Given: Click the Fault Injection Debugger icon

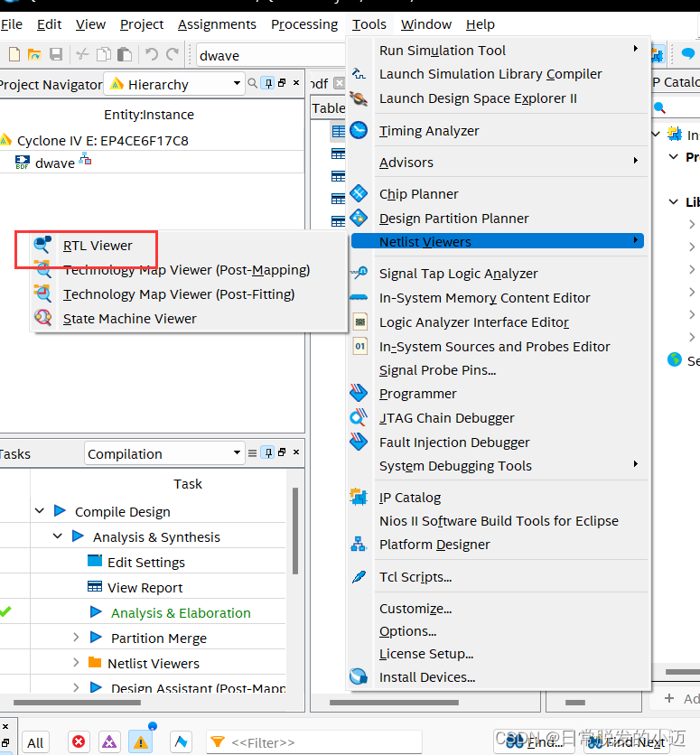Looking at the screenshot, I should tap(359, 442).
